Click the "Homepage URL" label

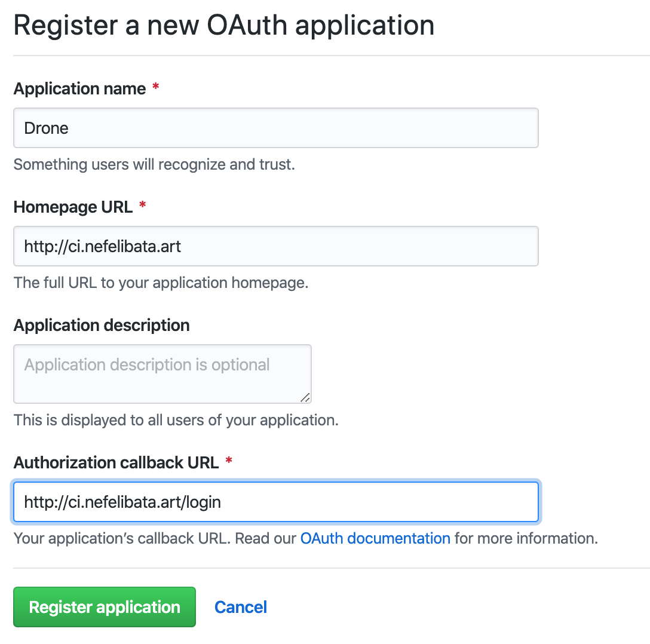pos(73,207)
